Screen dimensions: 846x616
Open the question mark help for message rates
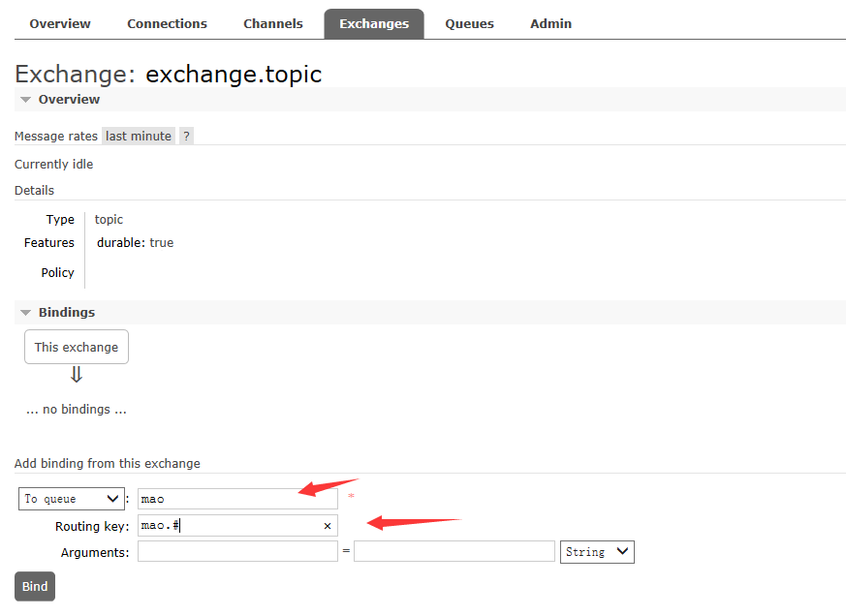click(186, 136)
